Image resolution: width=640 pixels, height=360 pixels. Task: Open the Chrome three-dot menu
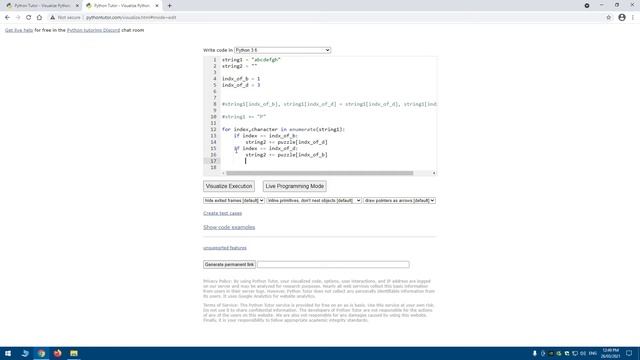pyautogui.click(x=633, y=18)
